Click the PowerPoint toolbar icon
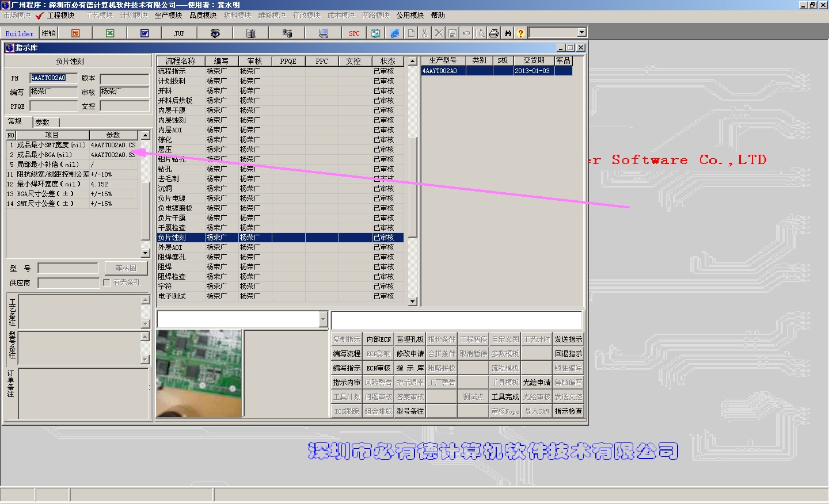Image resolution: width=829 pixels, height=504 pixels. click(75, 33)
